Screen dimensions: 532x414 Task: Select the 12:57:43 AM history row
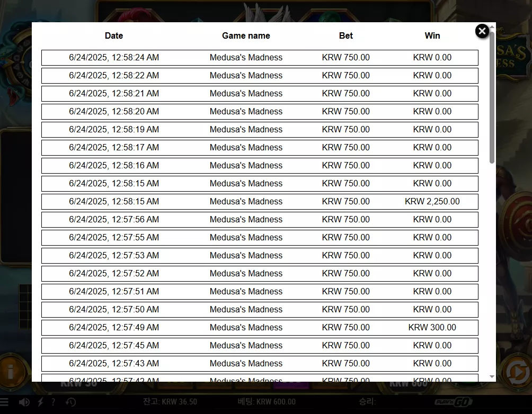tap(260, 363)
